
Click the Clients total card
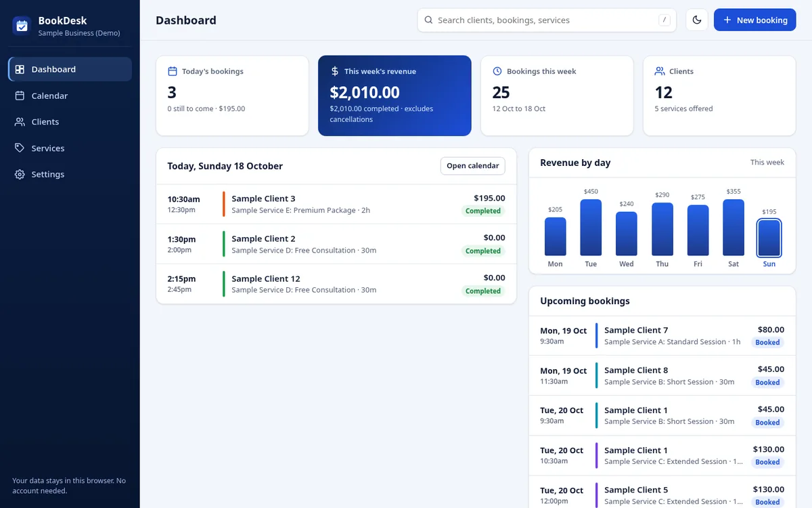click(719, 96)
